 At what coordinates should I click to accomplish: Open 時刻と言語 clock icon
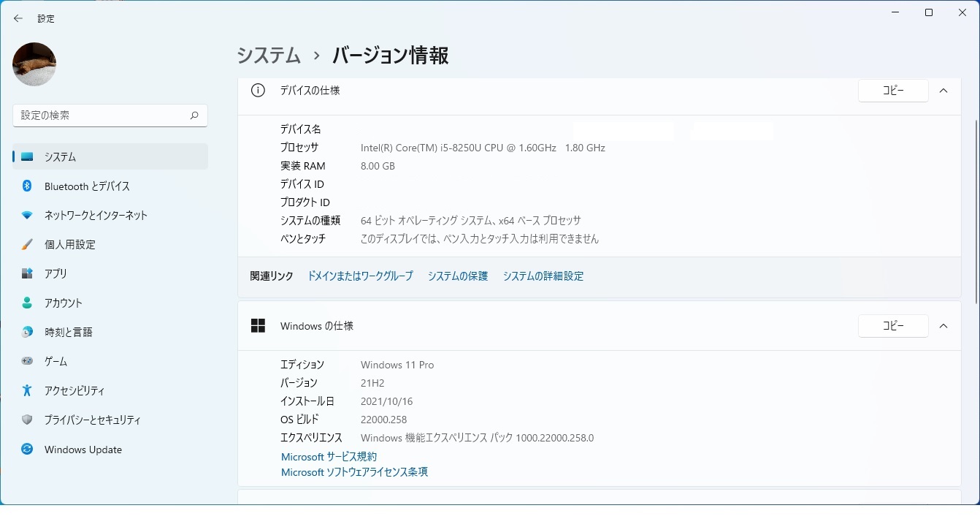27,333
